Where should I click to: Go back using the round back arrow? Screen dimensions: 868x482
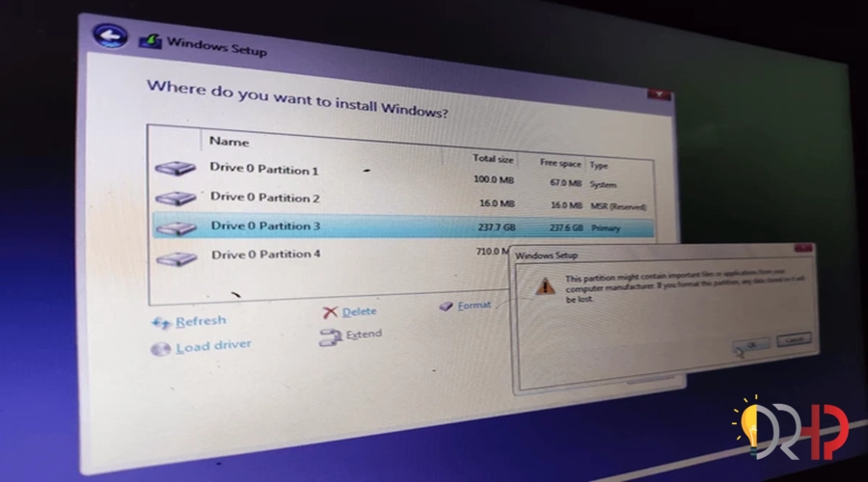[x=110, y=36]
